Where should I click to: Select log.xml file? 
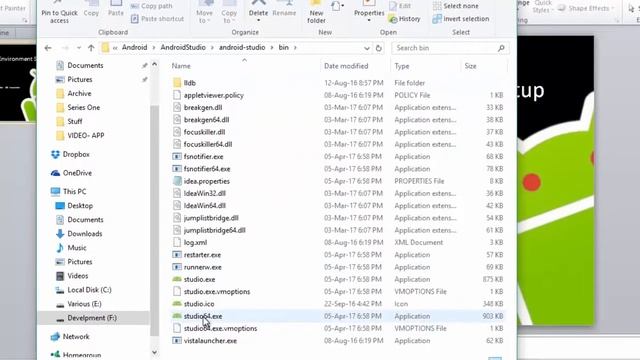point(195,242)
